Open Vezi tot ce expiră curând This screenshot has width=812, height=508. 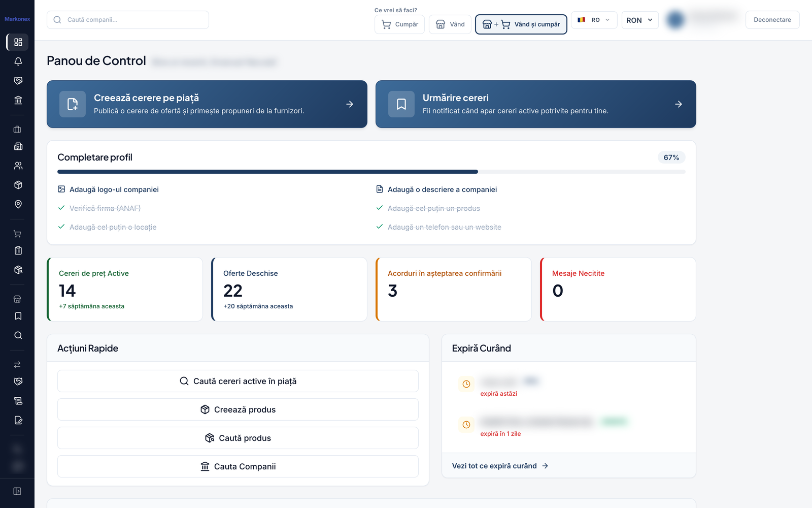tap(500, 466)
